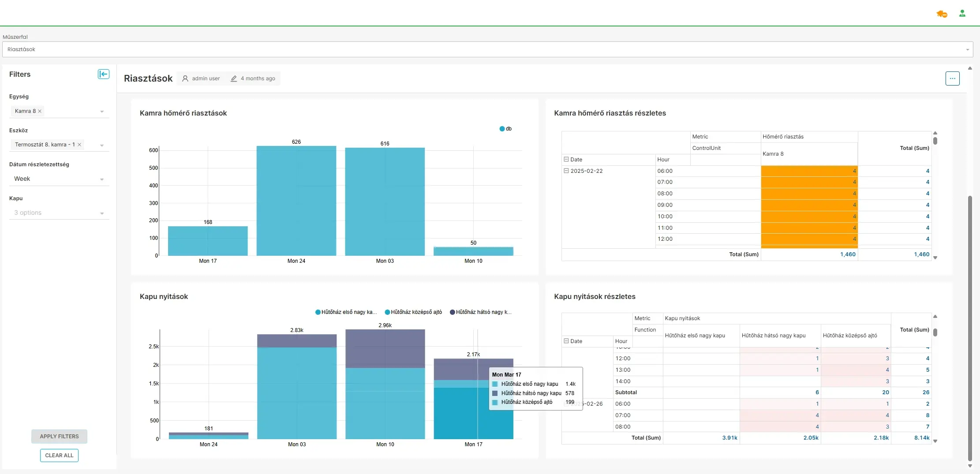Click the pencil edit icon beside 4 months ago
The width and height of the screenshot is (980, 474).
pos(234,78)
